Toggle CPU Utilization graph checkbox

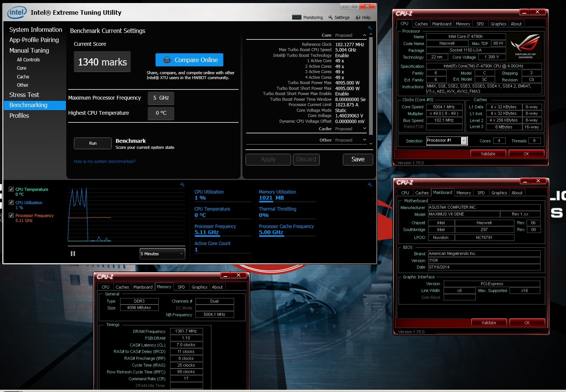11,203
